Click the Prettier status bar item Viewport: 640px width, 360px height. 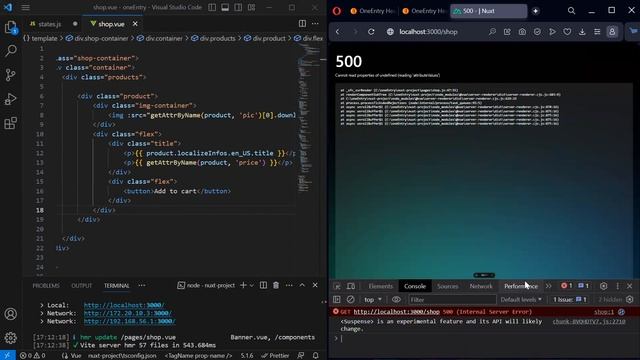pyautogui.click(x=275, y=356)
